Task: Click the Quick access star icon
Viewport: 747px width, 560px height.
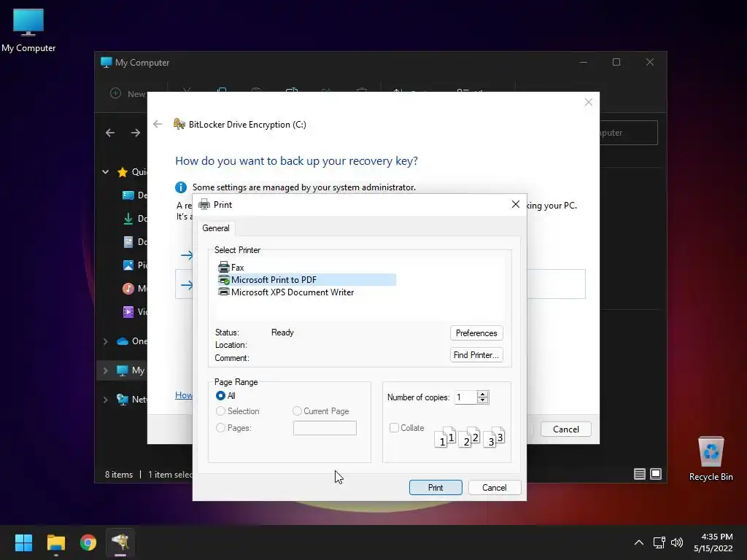Action: (x=123, y=172)
